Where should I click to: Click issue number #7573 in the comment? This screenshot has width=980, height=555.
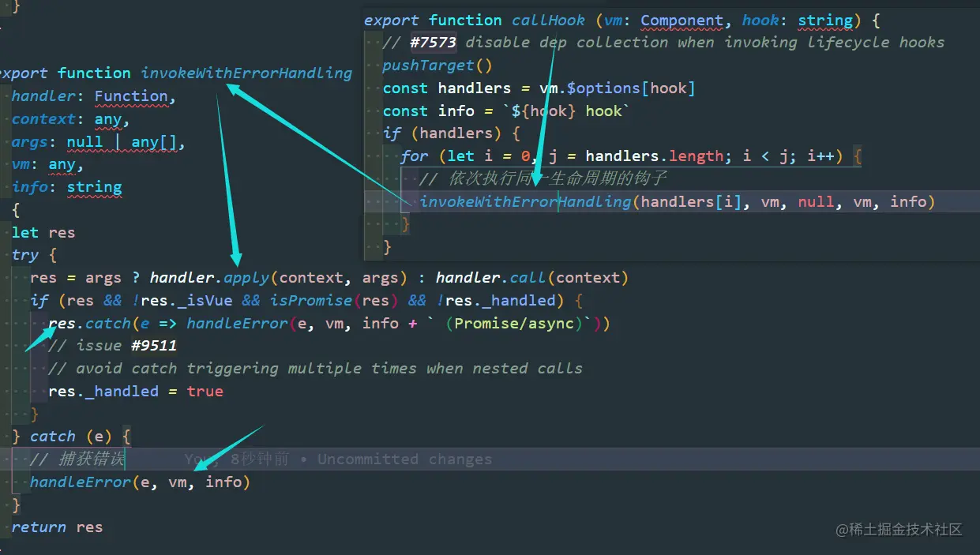pos(433,43)
